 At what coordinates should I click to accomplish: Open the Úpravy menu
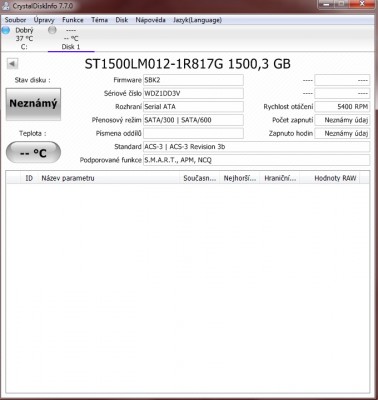pyautogui.click(x=44, y=20)
